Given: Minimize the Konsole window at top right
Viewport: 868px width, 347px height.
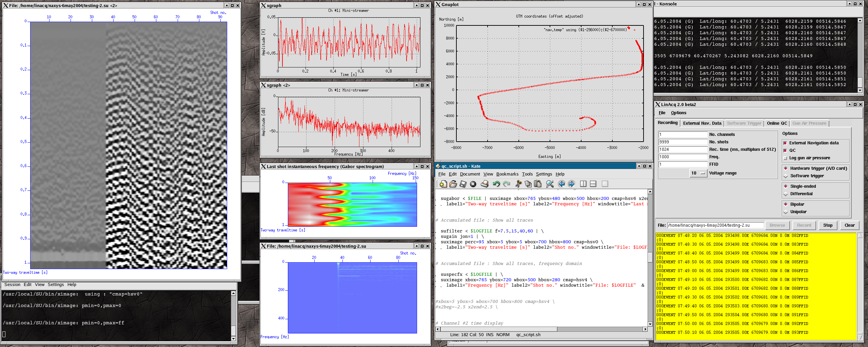Looking at the screenshot, I should point(850,4).
